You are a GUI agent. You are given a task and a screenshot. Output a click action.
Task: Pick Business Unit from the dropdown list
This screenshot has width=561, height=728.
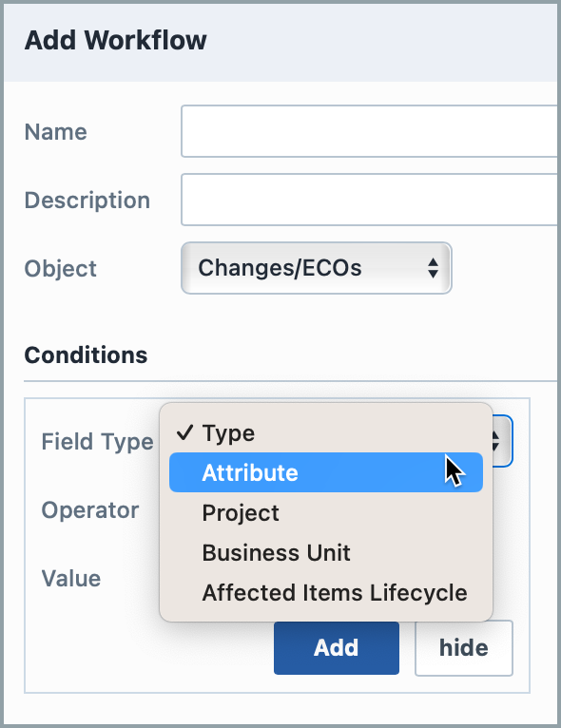(326, 552)
